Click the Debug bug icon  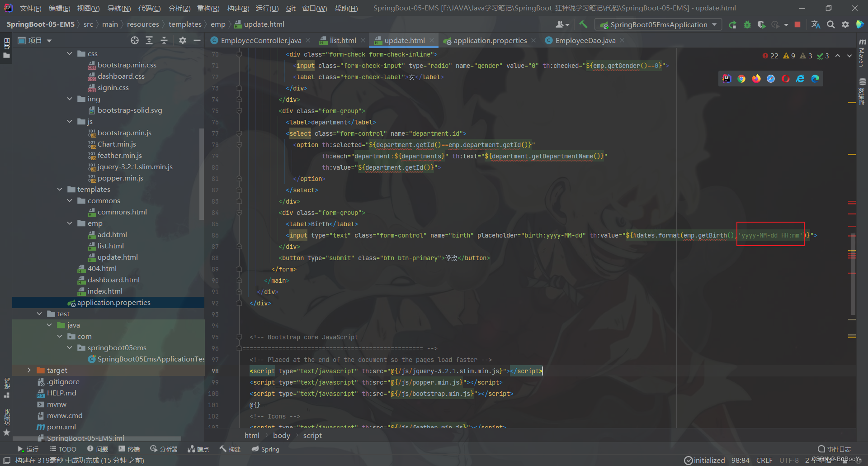(x=747, y=24)
